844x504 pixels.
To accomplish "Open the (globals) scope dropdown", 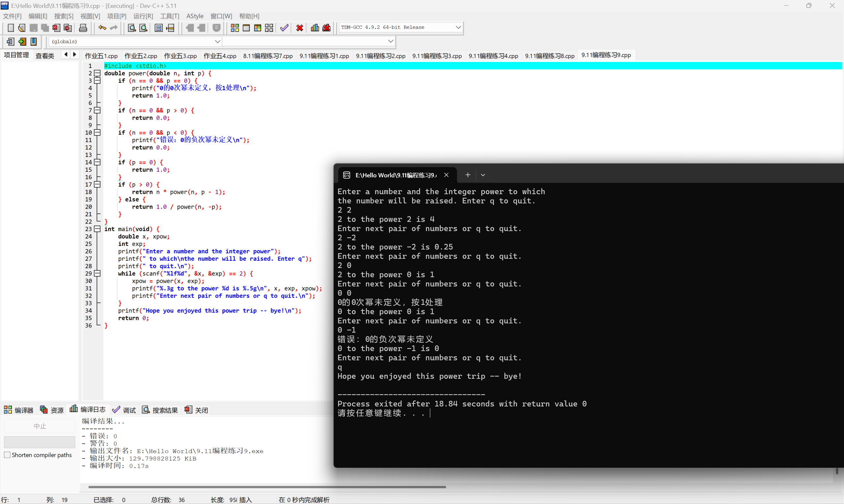I will pos(217,42).
